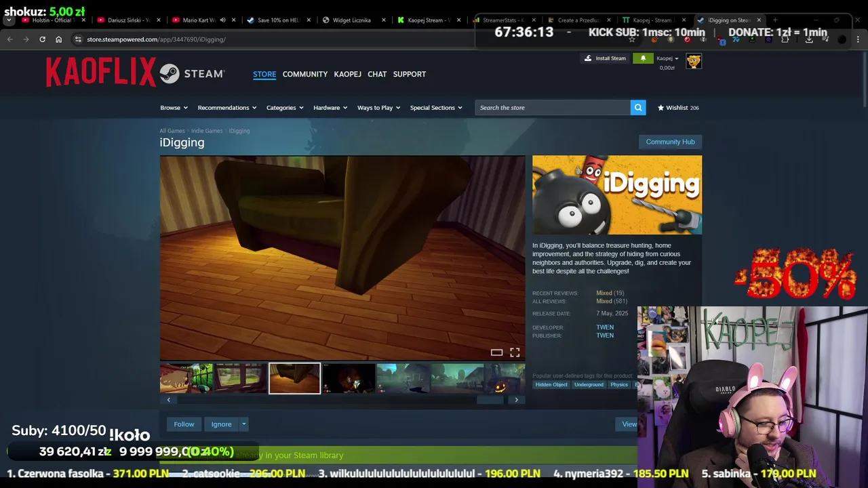The width and height of the screenshot is (868, 488).
Task: Open Indie Games breadcrumb
Action: 207,131
